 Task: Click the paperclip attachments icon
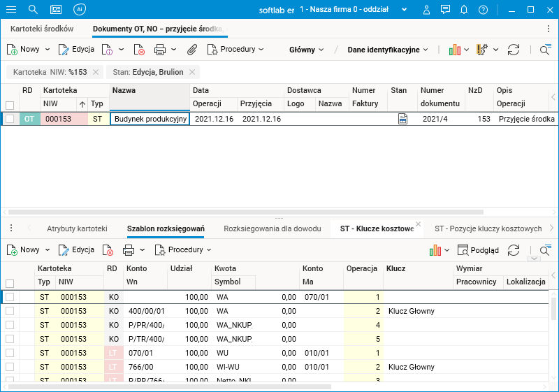pos(192,50)
